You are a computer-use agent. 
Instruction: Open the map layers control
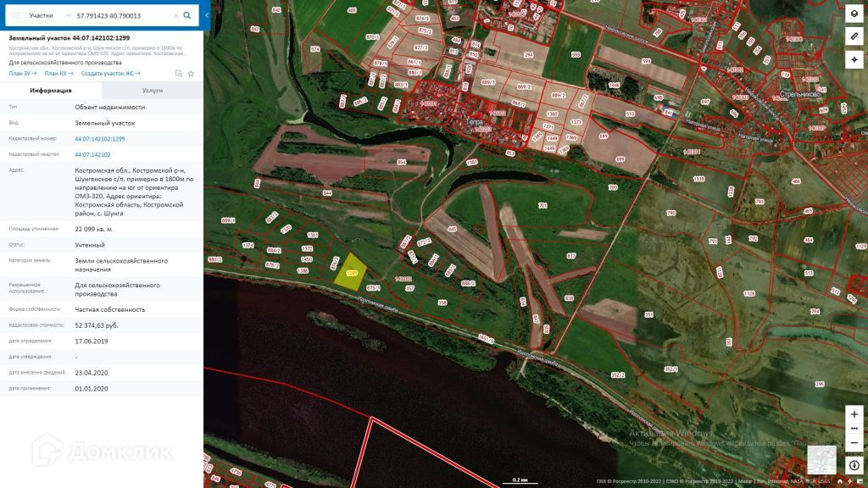coord(854,14)
